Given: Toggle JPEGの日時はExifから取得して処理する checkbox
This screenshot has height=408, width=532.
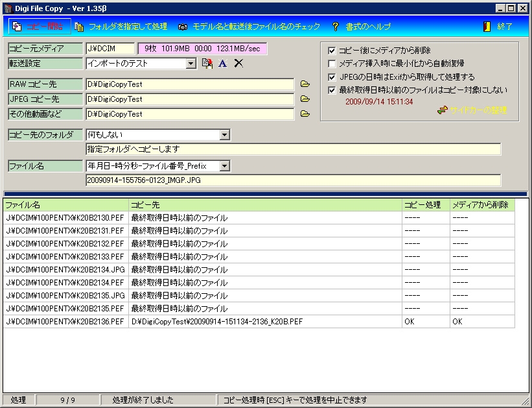Looking at the screenshot, I should [332, 77].
